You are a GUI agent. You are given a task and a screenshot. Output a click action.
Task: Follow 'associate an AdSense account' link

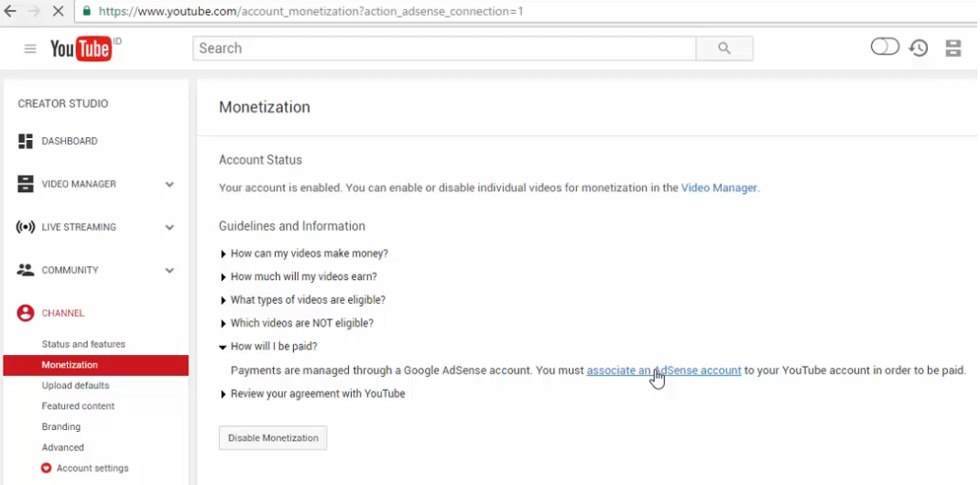click(664, 370)
